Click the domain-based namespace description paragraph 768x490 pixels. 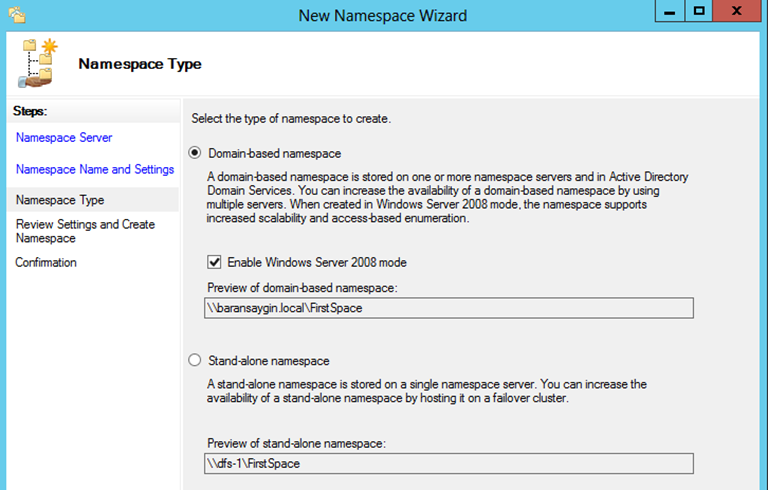[448, 197]
